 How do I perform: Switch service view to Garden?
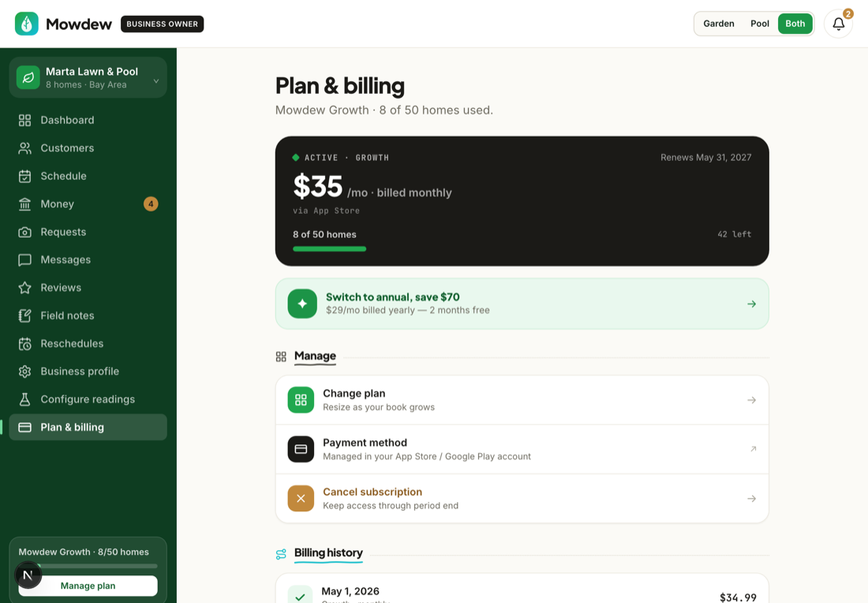tap(719, 24)
